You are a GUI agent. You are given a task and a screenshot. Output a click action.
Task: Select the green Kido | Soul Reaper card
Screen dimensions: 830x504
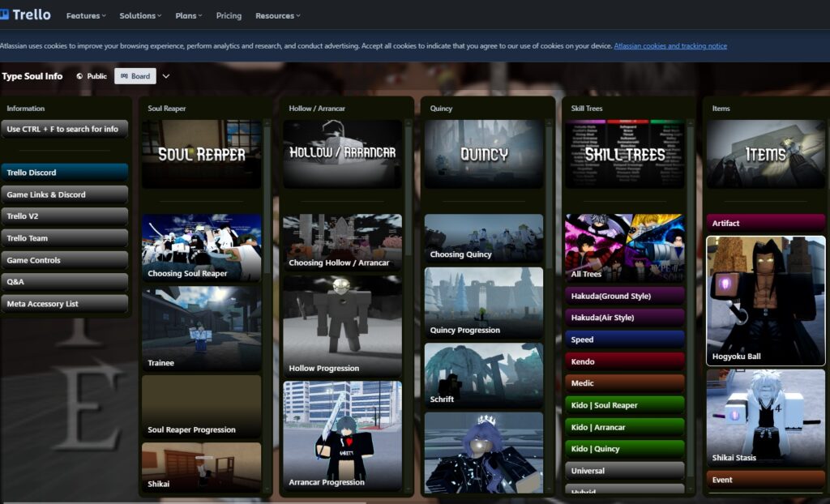(x=624, y=405)
